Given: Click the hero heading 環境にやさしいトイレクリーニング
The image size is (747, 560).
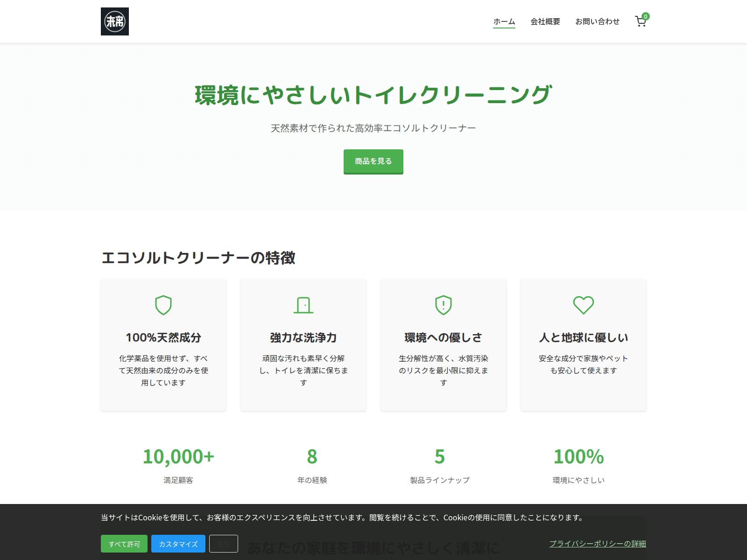Looking at the screenshot, I should pyautogui.click(x=373, y=95).
